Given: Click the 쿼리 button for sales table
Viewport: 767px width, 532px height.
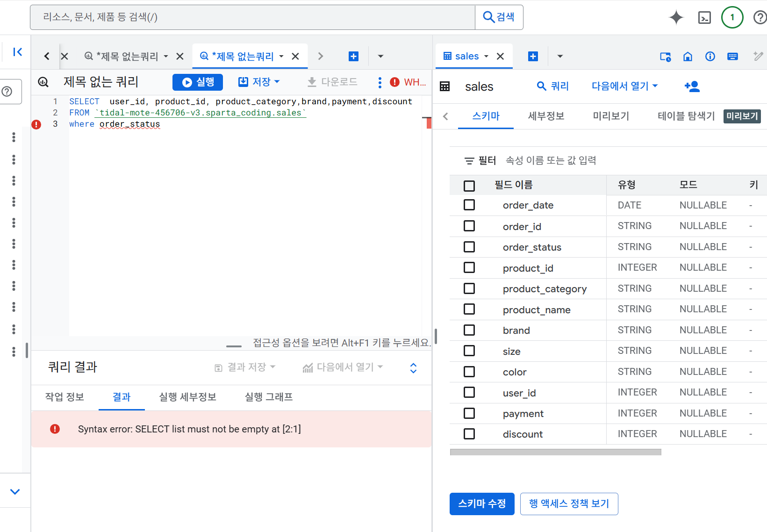Looking at the screenshot, I should pyautogui.click(x=553, y=86).
